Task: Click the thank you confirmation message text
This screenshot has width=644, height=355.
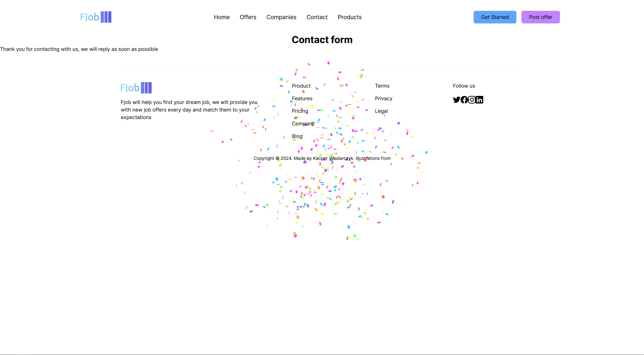Action: click(x=79, y=49)
